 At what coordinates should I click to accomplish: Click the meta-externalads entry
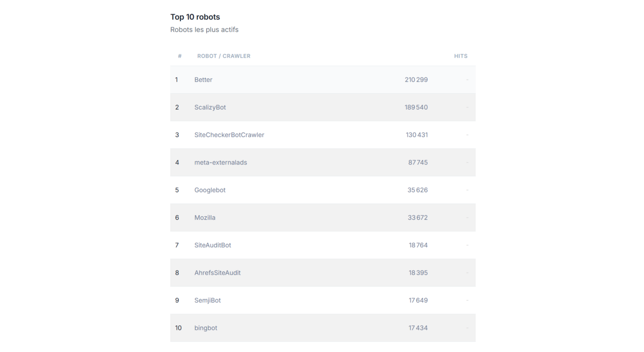coord(220,163)
